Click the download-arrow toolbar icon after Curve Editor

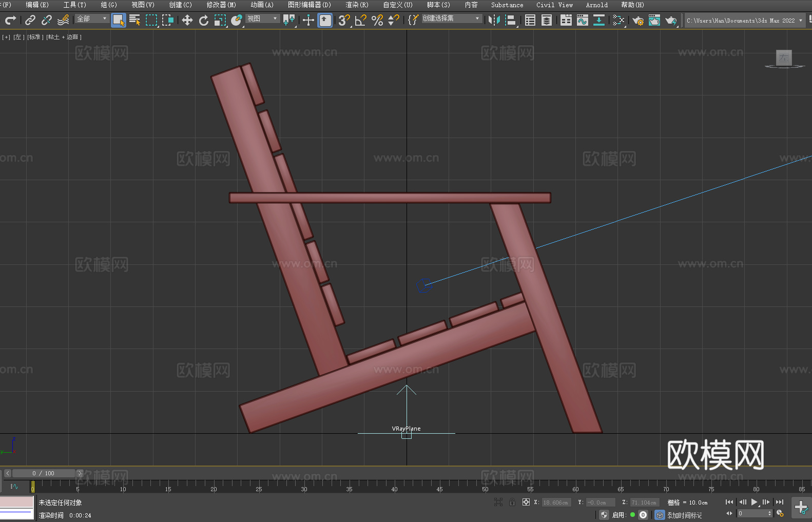click(x=599, y=20)
